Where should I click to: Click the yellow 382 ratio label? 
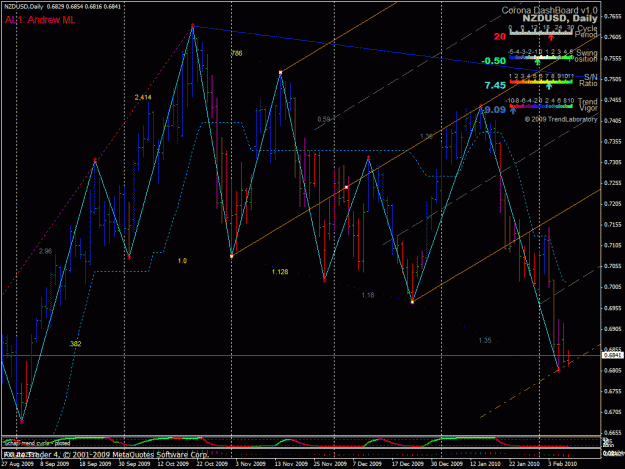75,343
